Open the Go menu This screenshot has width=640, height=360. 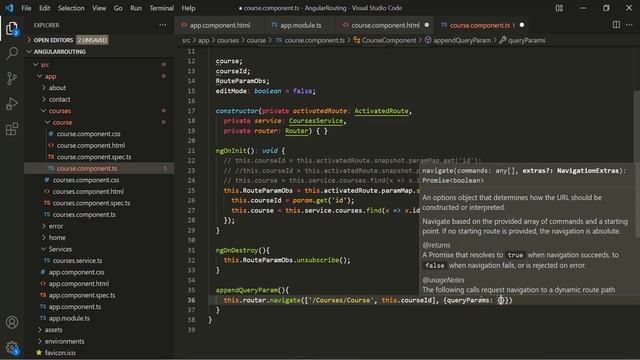point(118,8)
